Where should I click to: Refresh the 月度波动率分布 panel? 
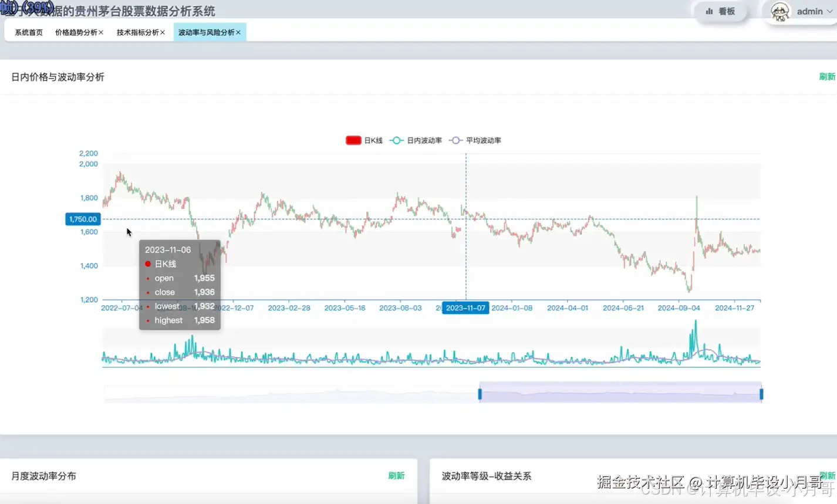(x=396, y=476)
